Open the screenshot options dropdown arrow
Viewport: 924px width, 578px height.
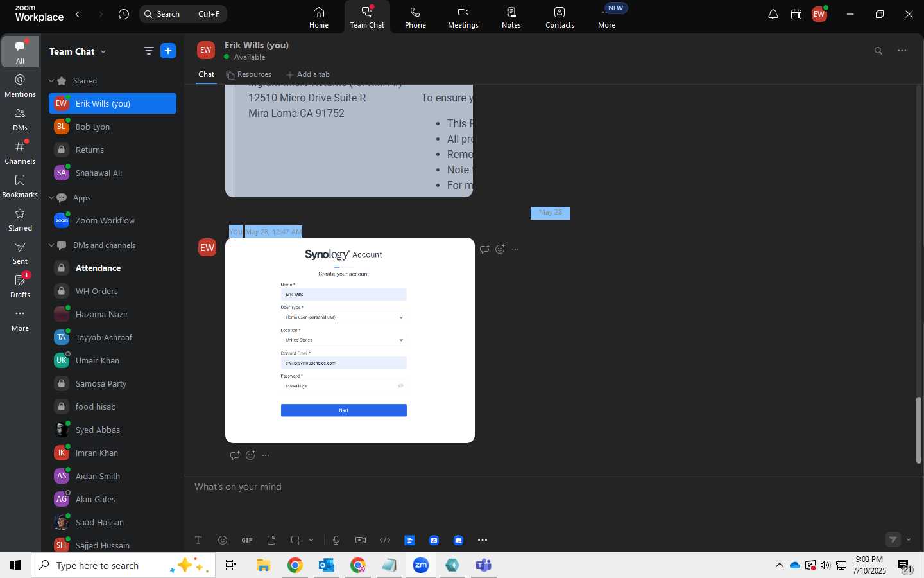tap(311, 540)
